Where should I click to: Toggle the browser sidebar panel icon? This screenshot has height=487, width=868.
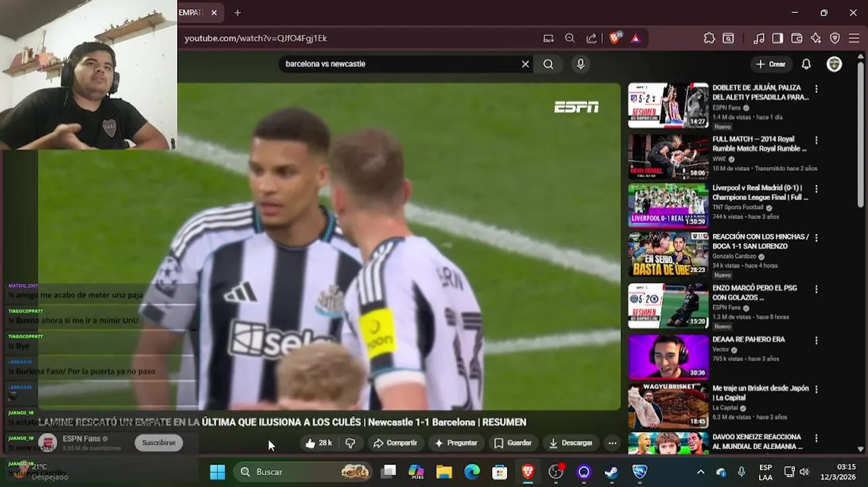[777, 39]
